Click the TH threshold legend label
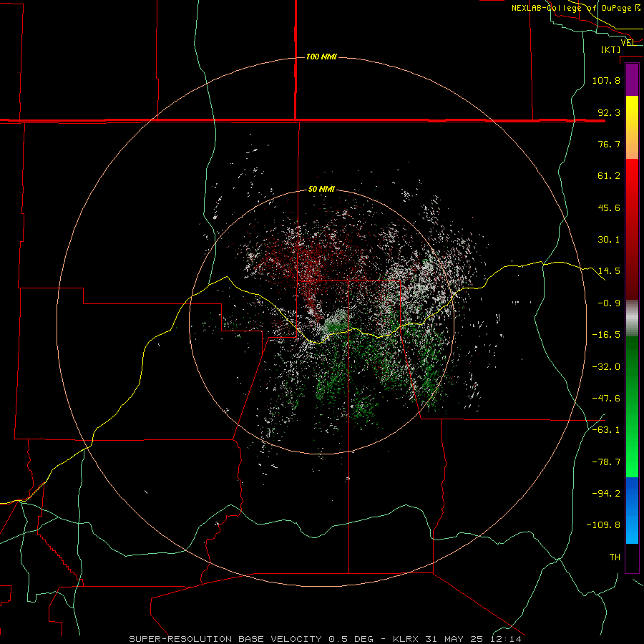The image size is (644, 644). (615, 557)
